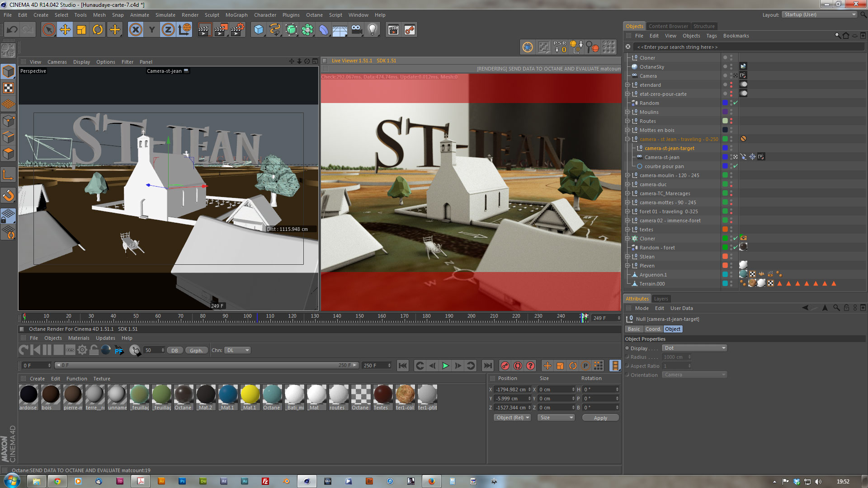Select the Rotate tool
Image resolution: width=868 pixels, height=488 pixels.
[x=98, y=30]
